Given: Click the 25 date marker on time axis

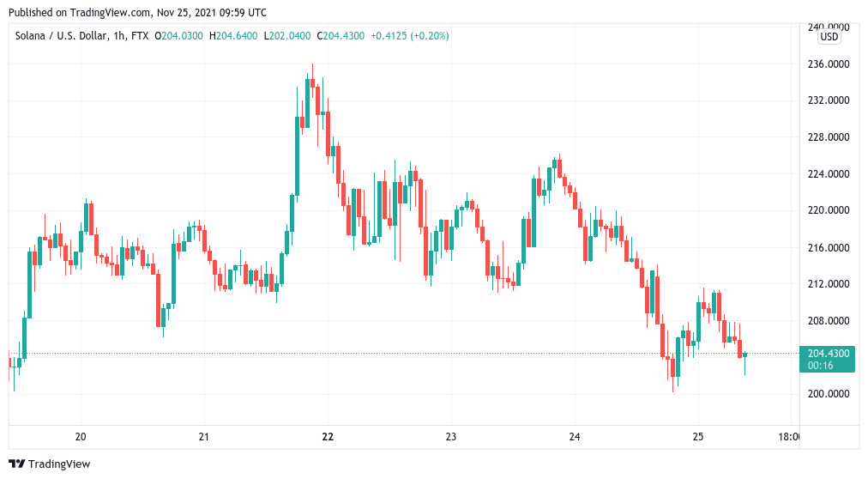Looking at the screenshot, I should point(697,436).
